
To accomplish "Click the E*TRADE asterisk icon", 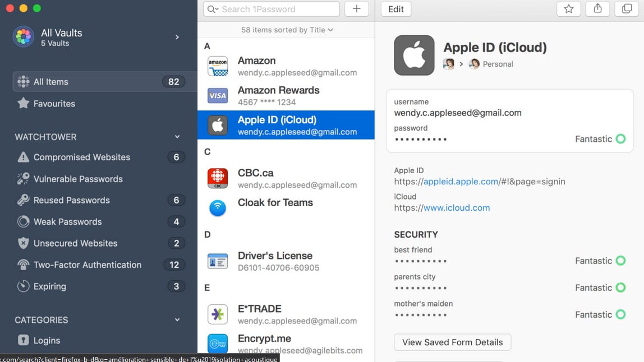I will [x=218, y=314].
